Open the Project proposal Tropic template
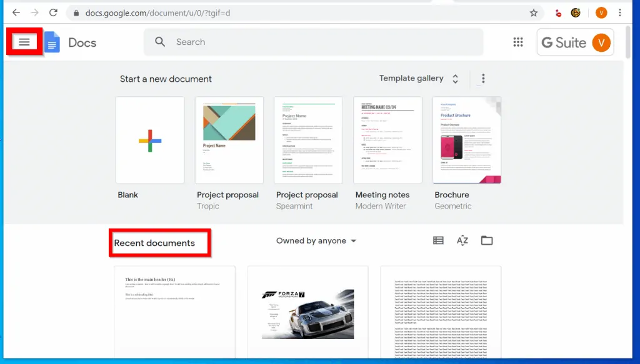 pyautogui.click(x=229, y=139)
